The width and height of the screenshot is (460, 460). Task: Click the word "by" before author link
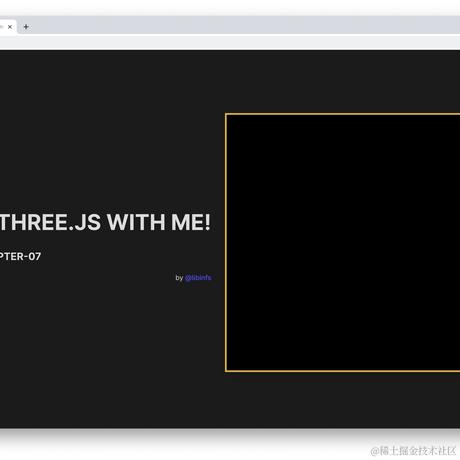[179, 278]
